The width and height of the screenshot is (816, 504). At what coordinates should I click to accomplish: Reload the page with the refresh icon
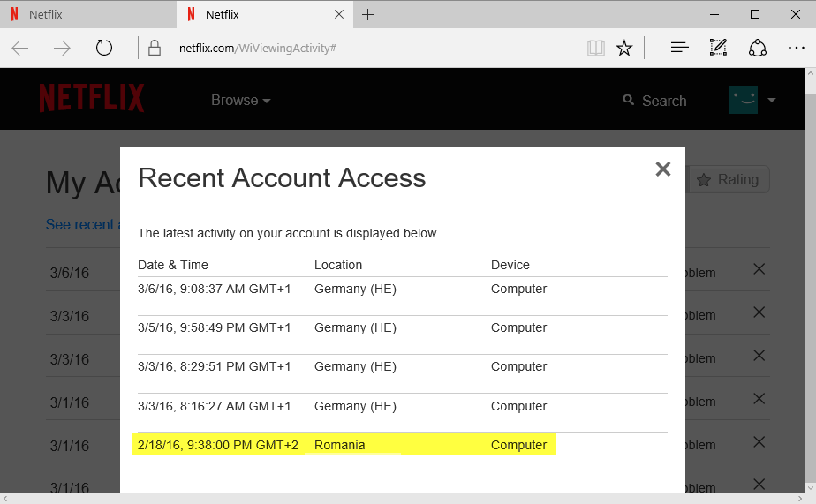tap(104, 48)
